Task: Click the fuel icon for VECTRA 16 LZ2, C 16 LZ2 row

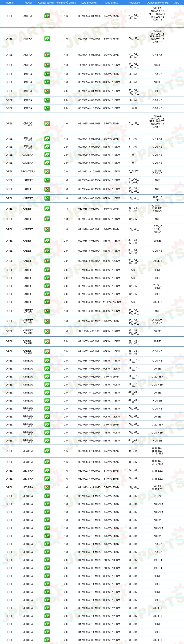Action: tap(47, 487)
